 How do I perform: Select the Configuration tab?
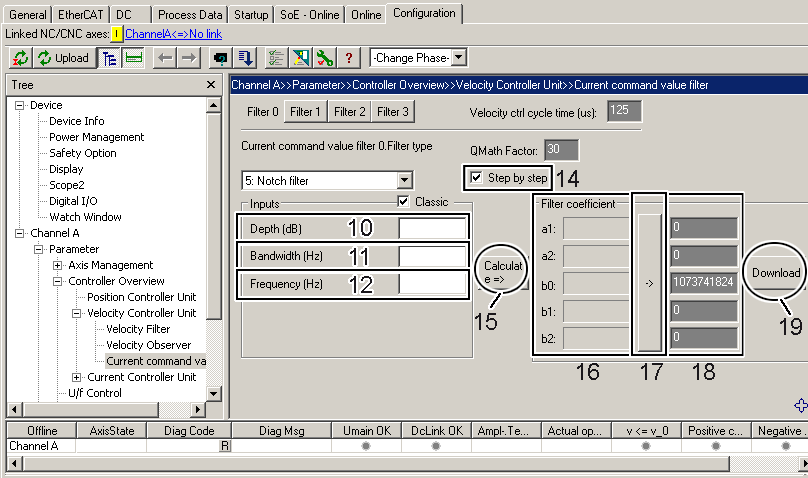[x=424, y=13]
